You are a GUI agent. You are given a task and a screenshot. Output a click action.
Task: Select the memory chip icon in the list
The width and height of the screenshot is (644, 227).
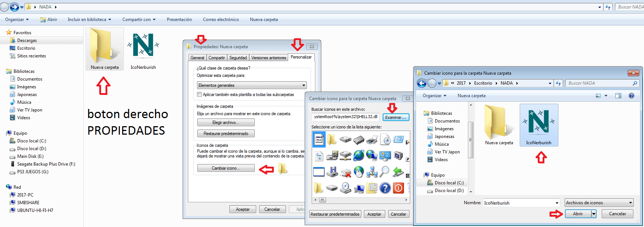click(359, 140)
